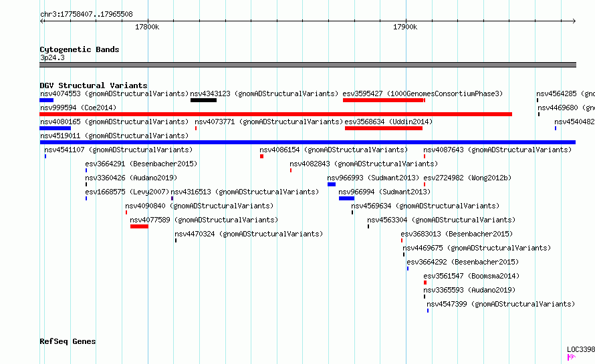This screenshot has width=595, height=364.
Task: Click the nsv4073771 gnomAD variant label
Action: (x=269, y=122)
